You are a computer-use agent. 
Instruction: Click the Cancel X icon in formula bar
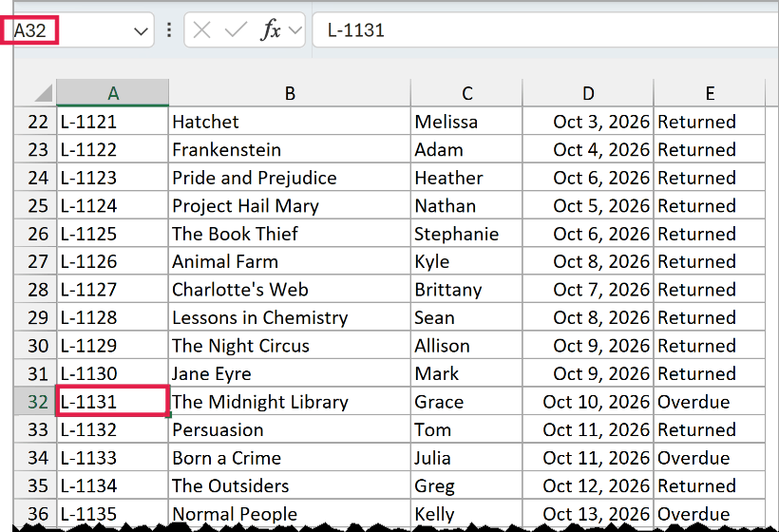click(x=201, y=30)
